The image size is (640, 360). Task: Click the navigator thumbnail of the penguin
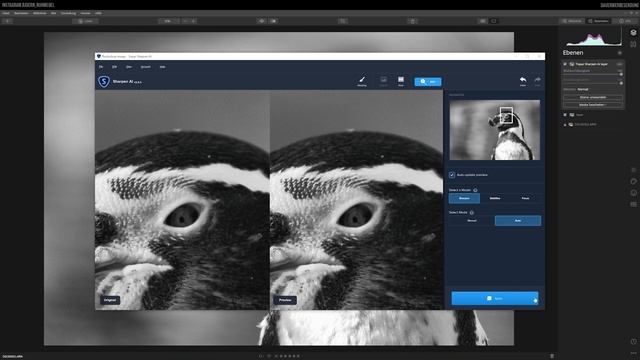(x=495, y=130)
